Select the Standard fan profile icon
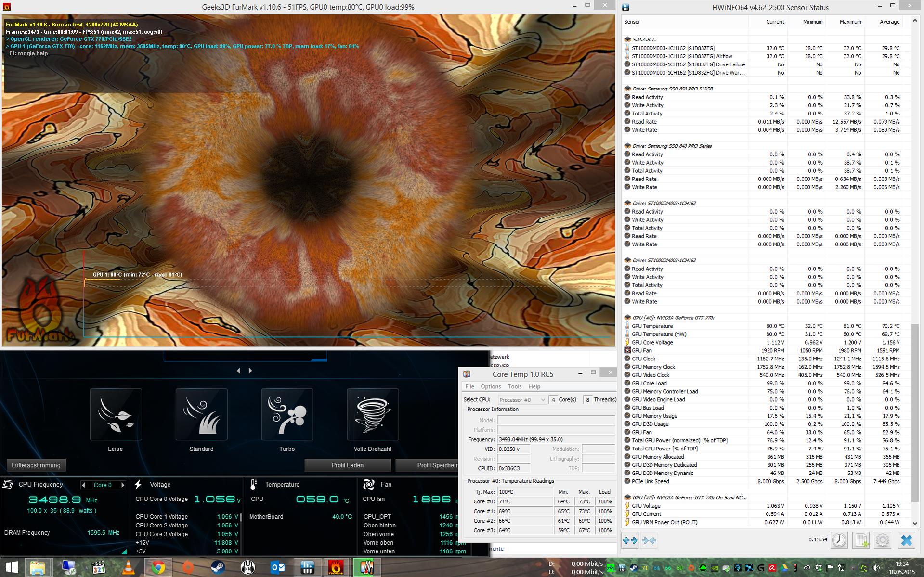Image resolution: width=924 pixels, height=577 pixels. click(201, 414)
